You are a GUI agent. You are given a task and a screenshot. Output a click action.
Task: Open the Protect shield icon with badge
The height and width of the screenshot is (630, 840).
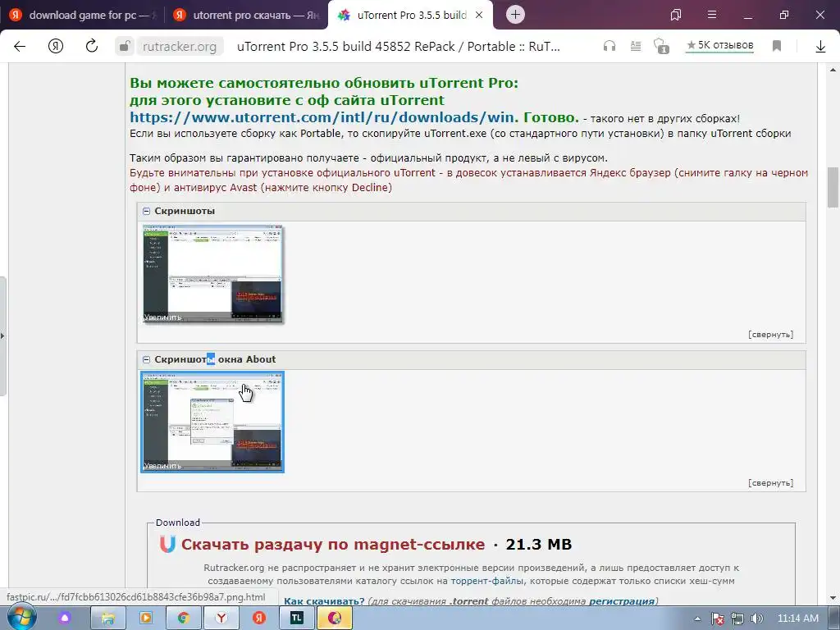(x=662, y=47)
